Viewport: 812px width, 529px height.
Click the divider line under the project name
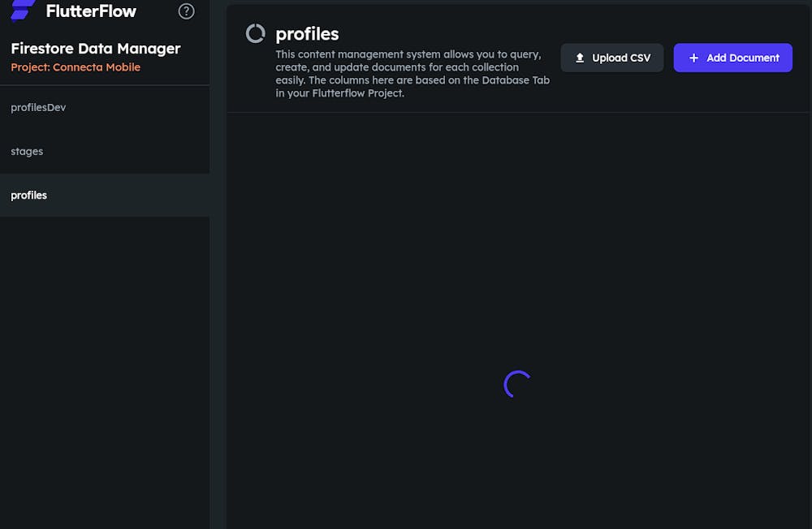(105, 85)
